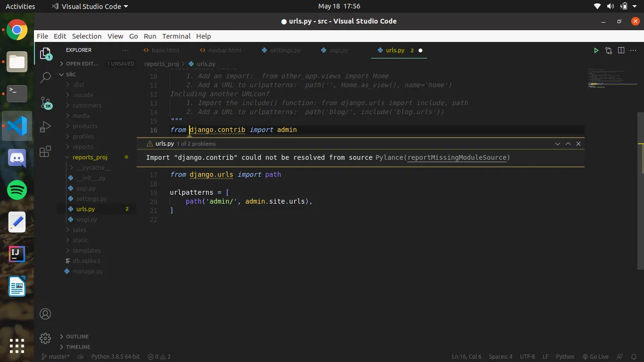Close the problem peek widget
The width and height of the screenshot is (644, 362).
(578, 144)
